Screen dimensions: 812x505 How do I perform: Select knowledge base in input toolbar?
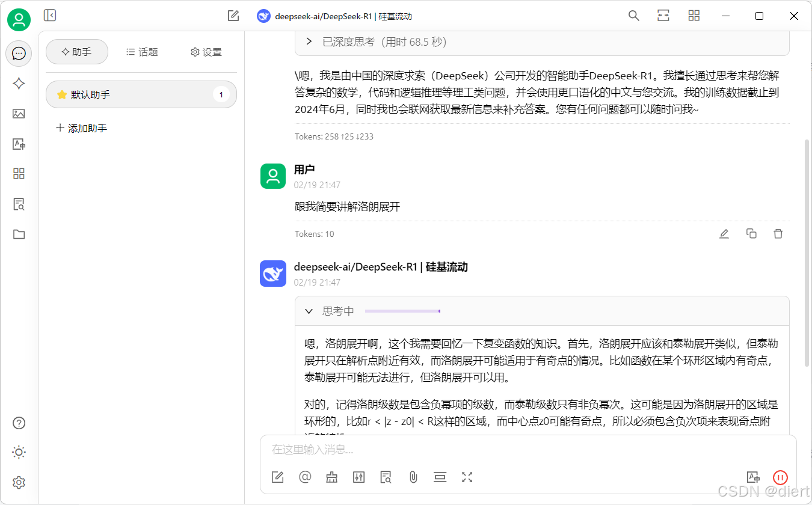click(x=386, y=477)
